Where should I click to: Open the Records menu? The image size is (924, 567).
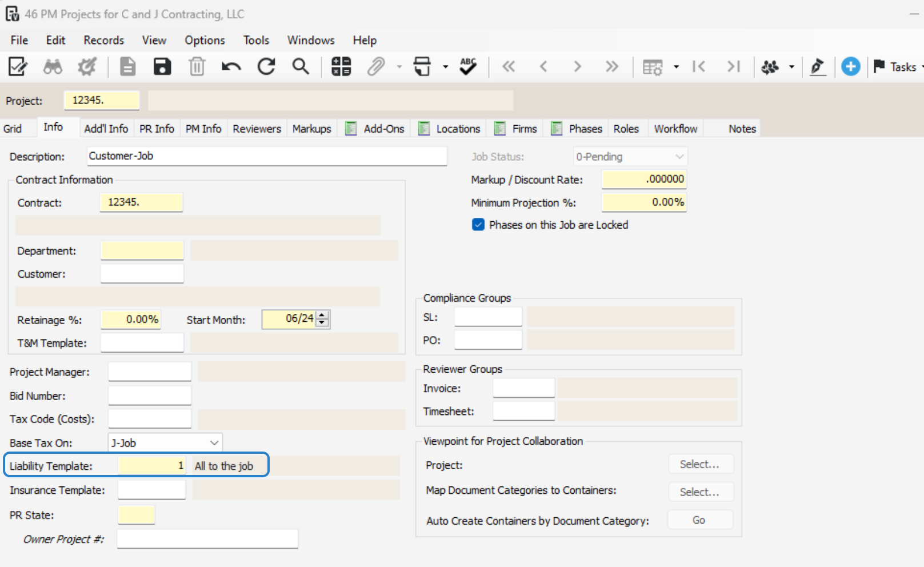tap(103, 40)
